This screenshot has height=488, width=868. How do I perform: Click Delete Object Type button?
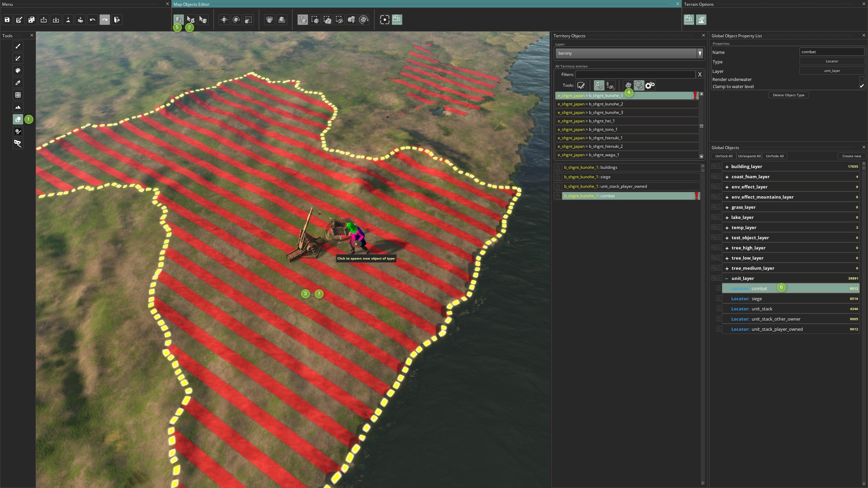click(x=788, y=95)
